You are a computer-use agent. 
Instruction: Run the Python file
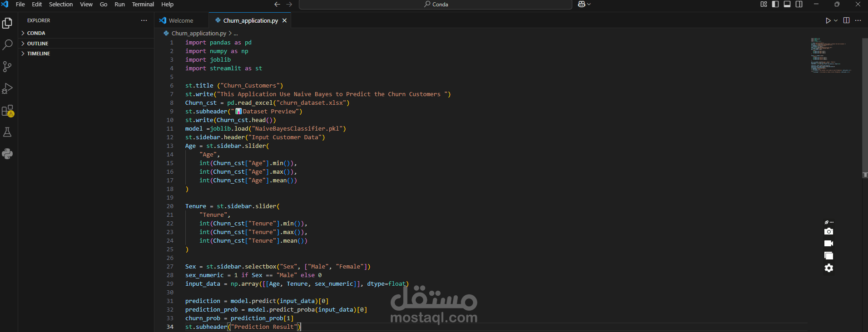[828, 20]
